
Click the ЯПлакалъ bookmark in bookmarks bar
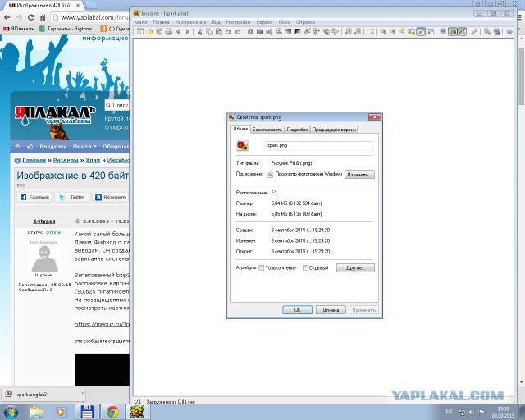[19, 29]
